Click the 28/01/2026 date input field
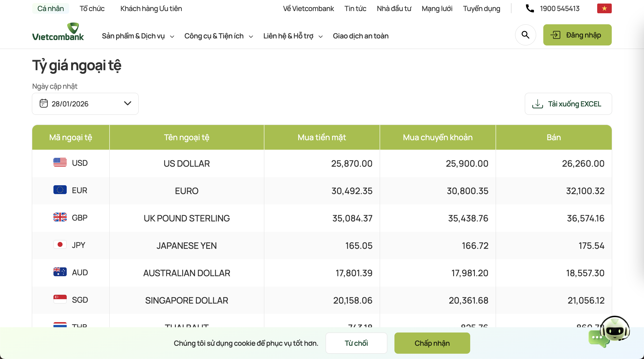 click(x=70, y=104)
